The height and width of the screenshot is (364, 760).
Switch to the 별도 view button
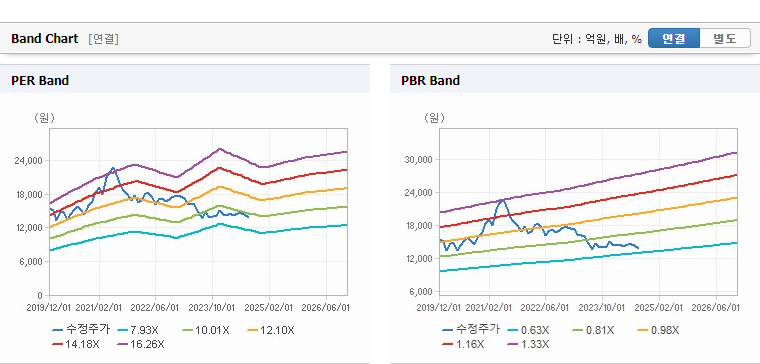point(725,38)
